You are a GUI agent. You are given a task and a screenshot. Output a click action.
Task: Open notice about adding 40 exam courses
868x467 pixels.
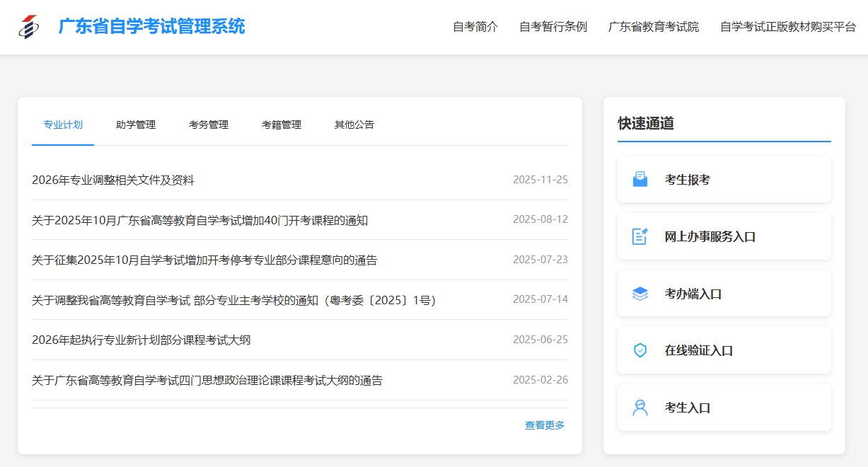tap(199, 221)
